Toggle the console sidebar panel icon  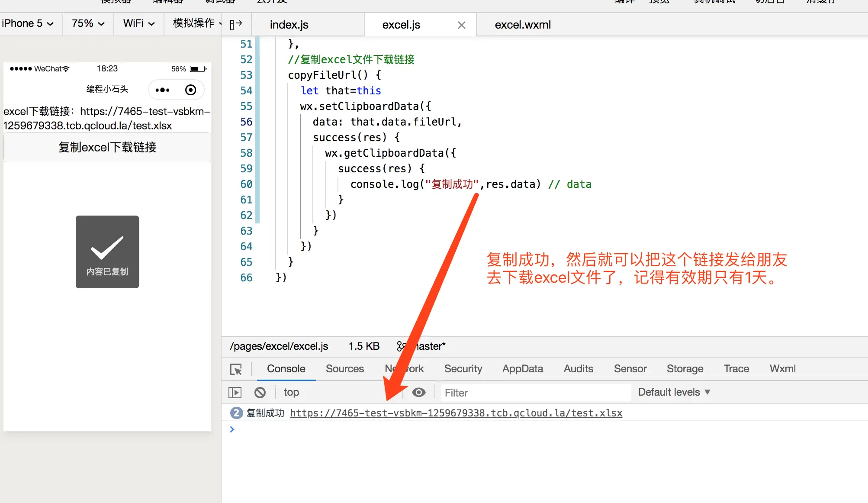pyautogui.click(x=235, y=393)
